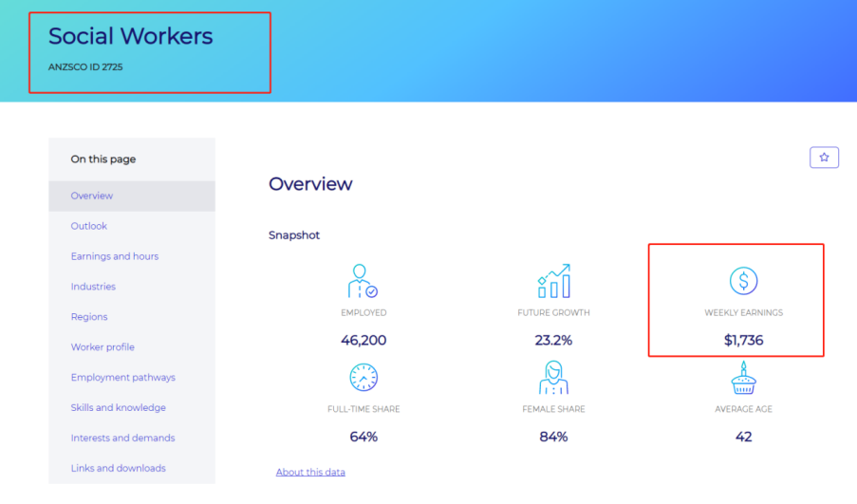Viewport: 857px width, 504px height.
Task: Click the Female Share woman icon
Action: pos(553,377)
